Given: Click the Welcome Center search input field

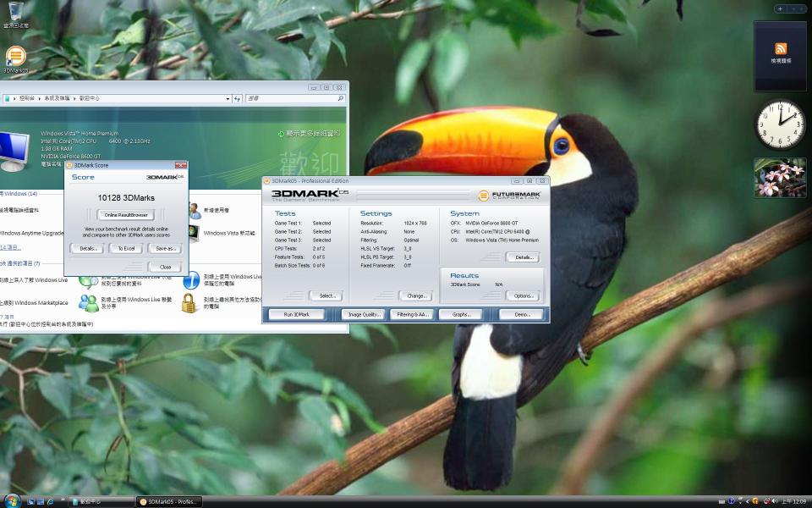Looking at the screenshot, I should click(x=292, y=98).
